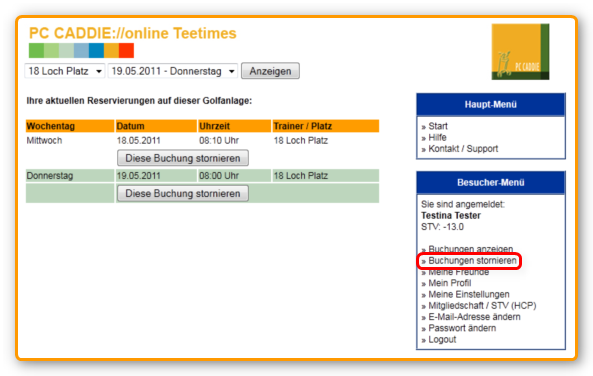Open Meine Freunde menu entry

458,272
